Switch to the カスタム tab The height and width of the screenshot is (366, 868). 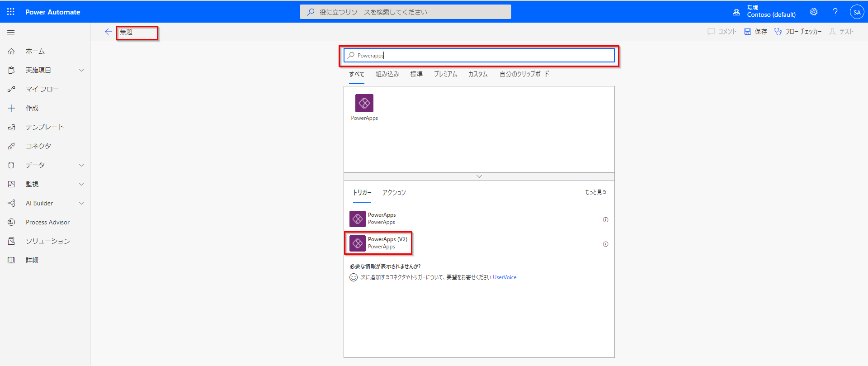click(478, 74)
